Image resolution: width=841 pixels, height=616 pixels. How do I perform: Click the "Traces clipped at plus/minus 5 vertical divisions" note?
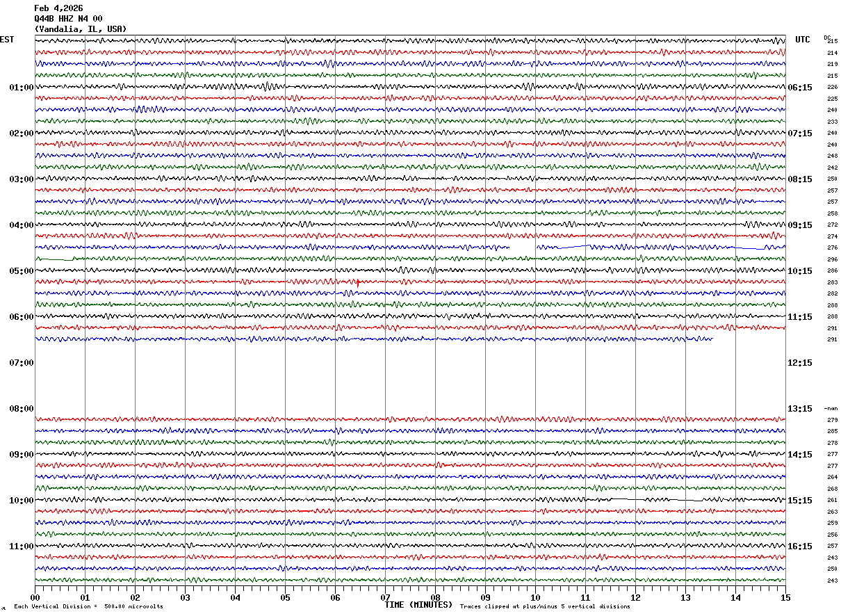(x=545, y=607)
